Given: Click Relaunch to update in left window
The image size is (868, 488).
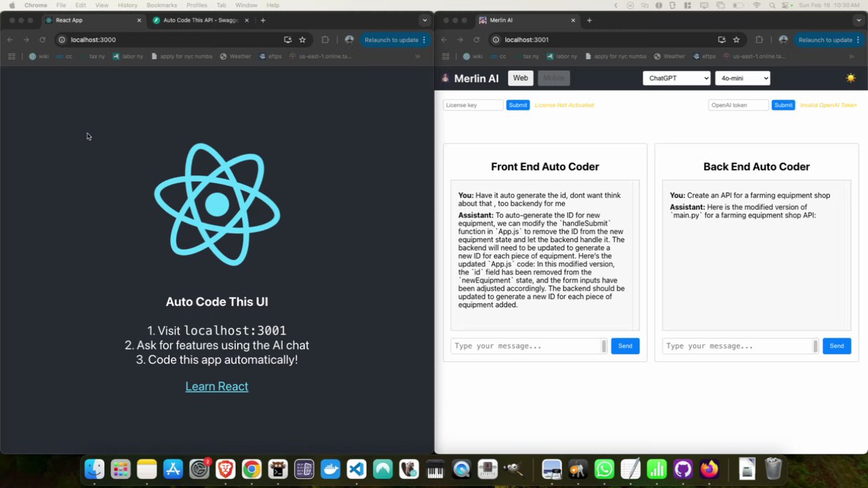Looking at the screenshot, I should (391, 40).
